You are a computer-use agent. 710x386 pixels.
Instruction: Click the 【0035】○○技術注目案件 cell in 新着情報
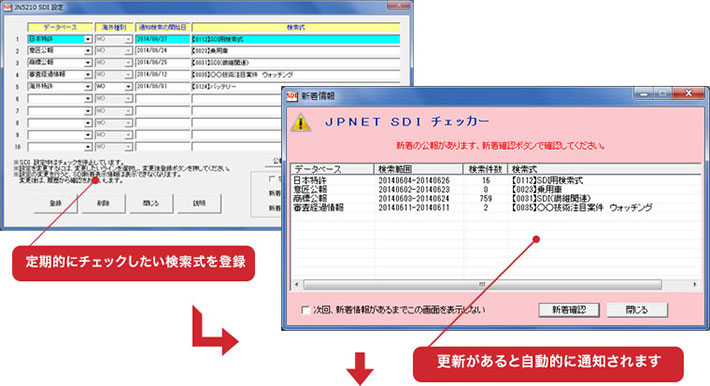click(x=581, y=207)
